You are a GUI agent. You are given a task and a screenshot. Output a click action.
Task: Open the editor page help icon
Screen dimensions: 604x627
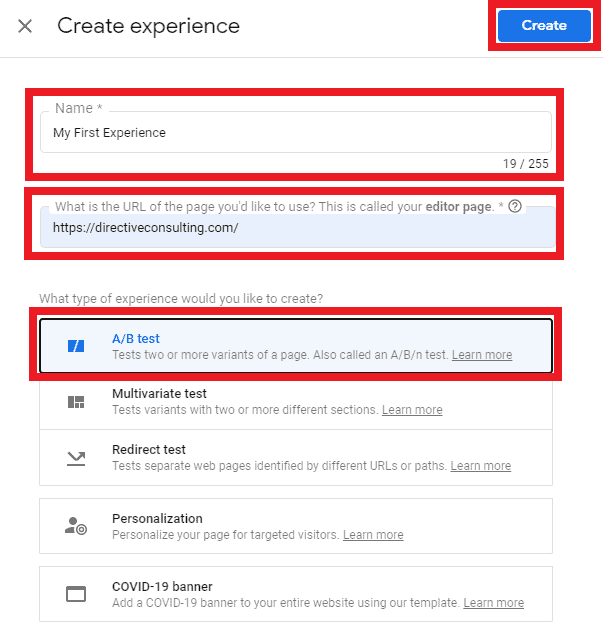515,206
